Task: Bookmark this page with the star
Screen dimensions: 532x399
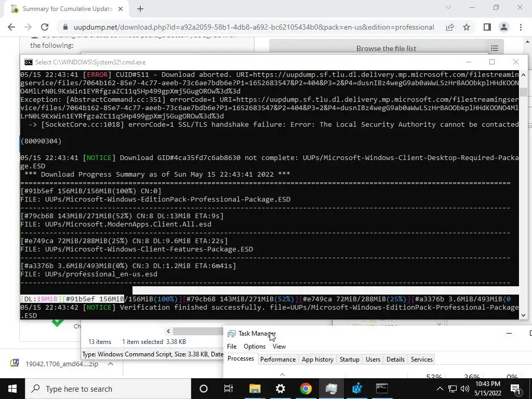Action: pos(467,27)
